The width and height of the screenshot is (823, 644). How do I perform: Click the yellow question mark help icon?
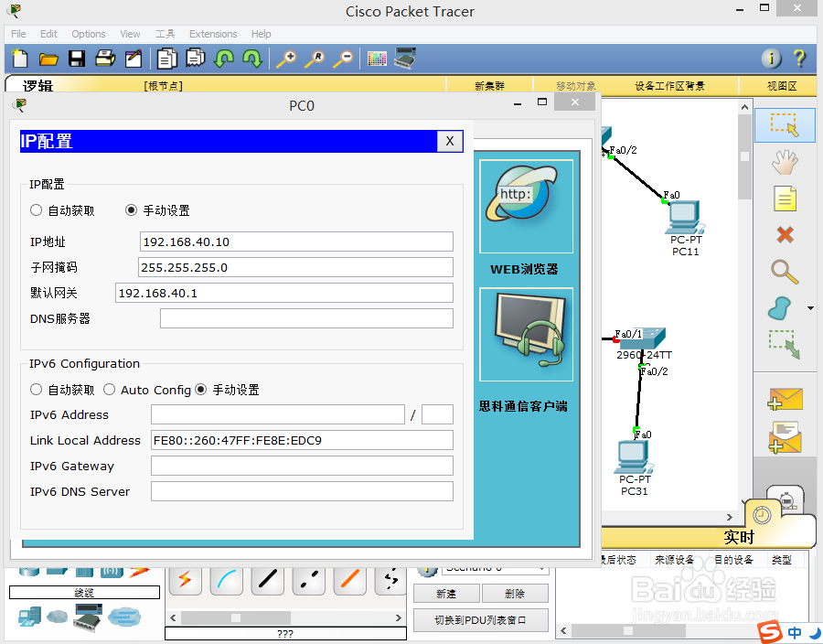799,59
